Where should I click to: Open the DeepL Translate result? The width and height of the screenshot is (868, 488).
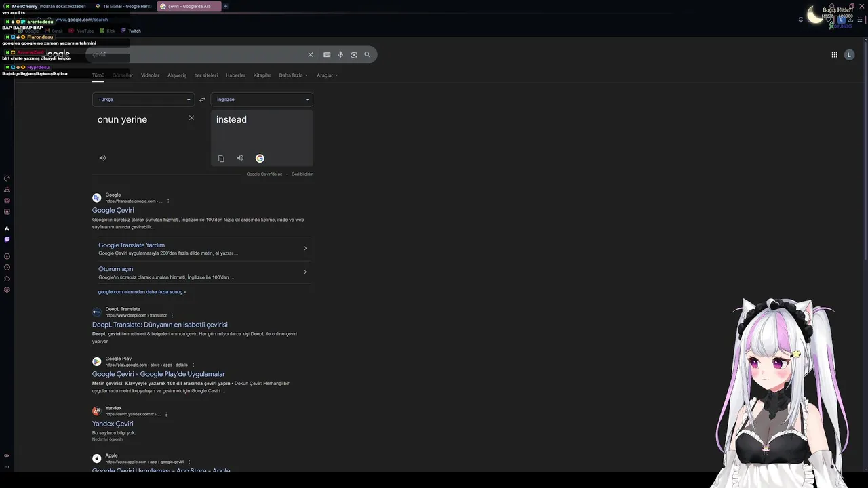[160, 325]
